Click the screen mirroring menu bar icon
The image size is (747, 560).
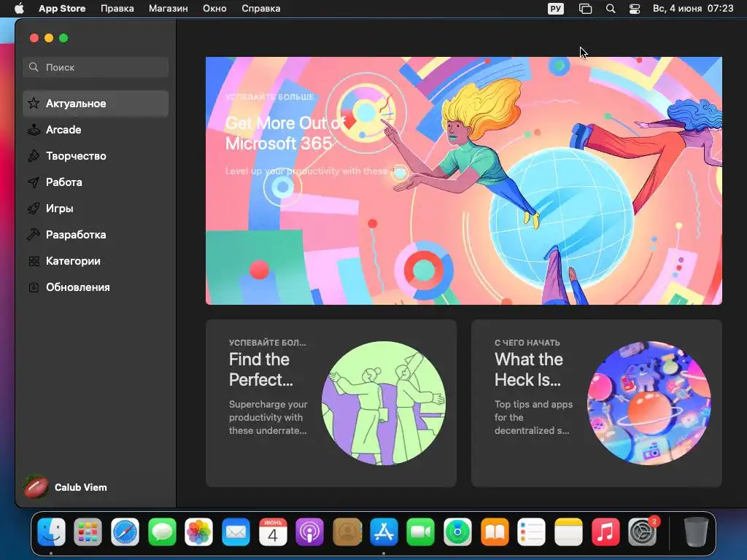pos(585,9)
